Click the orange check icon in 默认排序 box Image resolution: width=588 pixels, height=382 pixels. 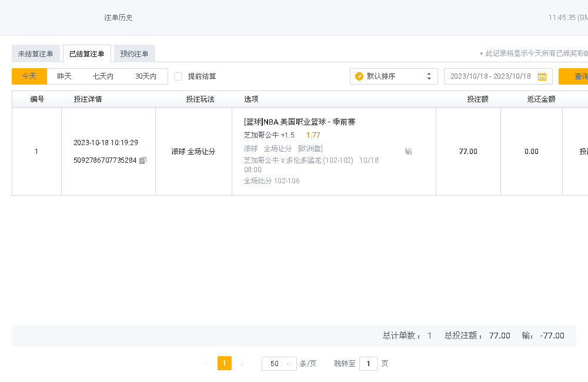359,76
